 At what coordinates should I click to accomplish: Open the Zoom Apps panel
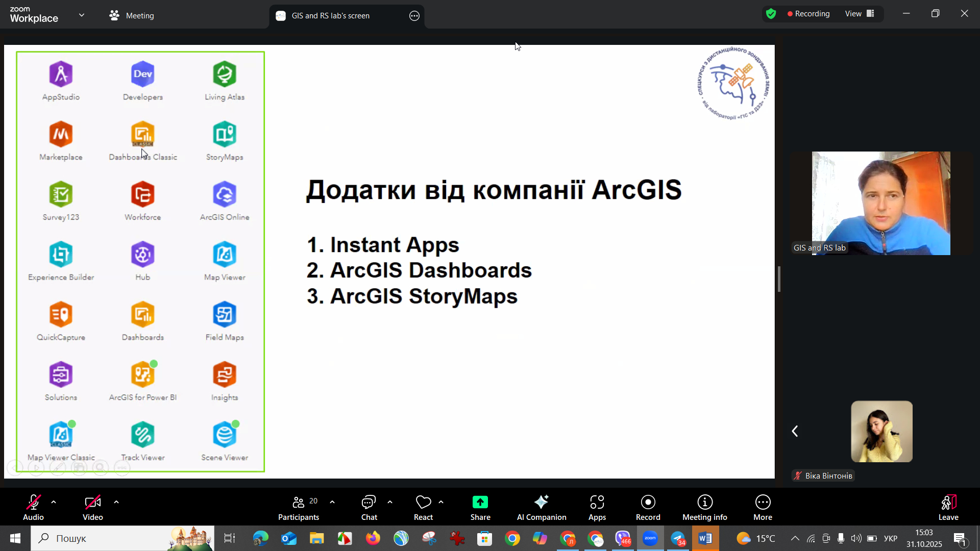click(597, 507)
